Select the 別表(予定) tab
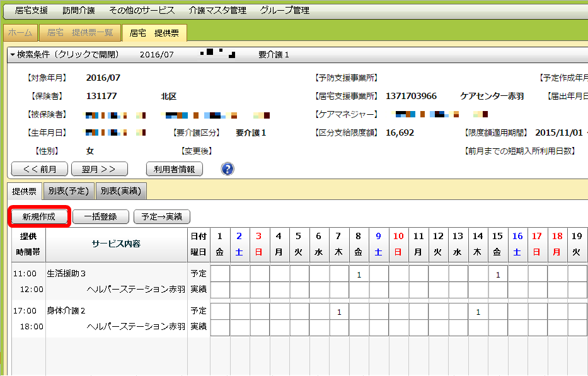The image size is (588, 376). pyautogui.click(x=71, y=191)
